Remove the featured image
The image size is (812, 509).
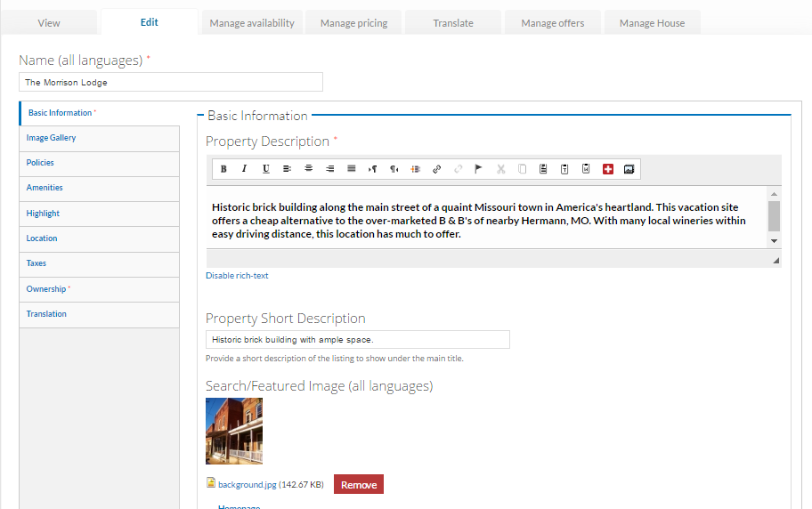(x=358, y=484)
